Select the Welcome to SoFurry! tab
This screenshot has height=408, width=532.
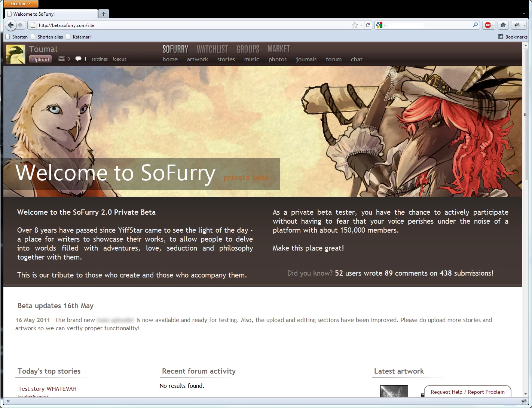pyautogui.click(x=51, y=14)
